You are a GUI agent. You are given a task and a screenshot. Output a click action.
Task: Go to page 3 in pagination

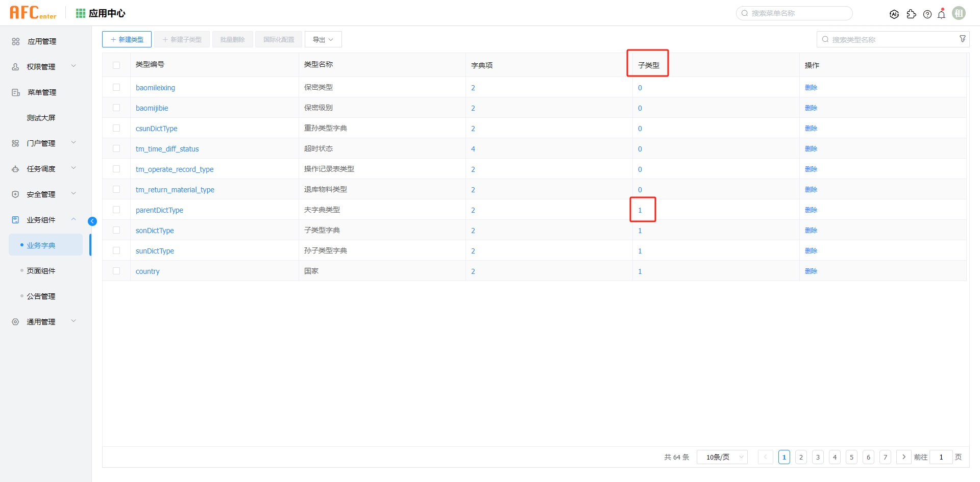point(818,457)
